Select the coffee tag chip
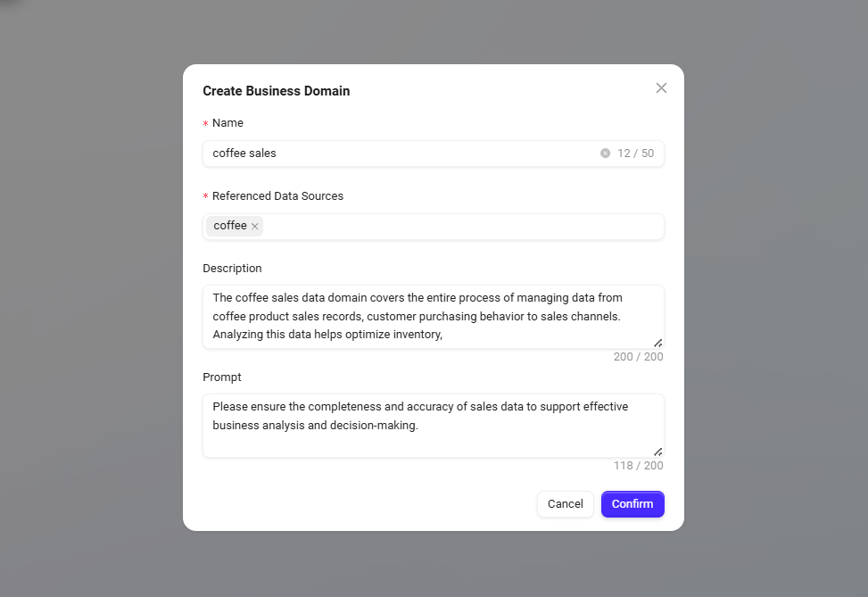868x597 pixels. point(230,226)
